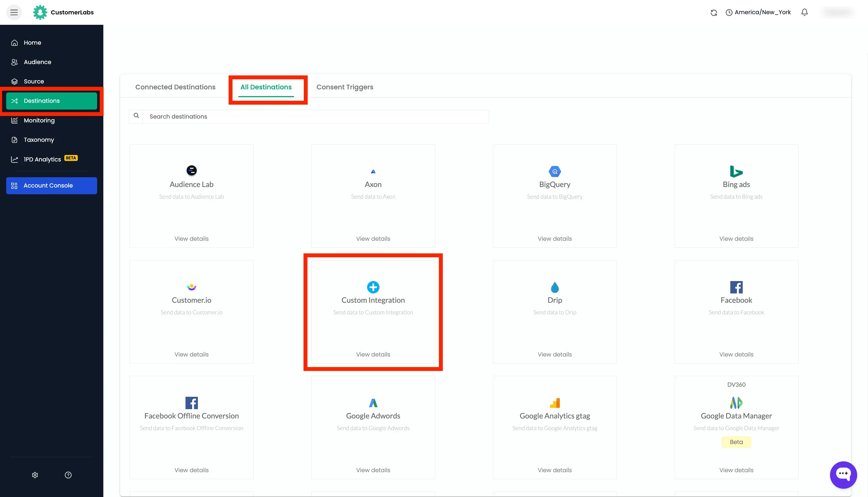Click the BigQuery card title
This screenshot has width=868, height=497.
point(555,184)
